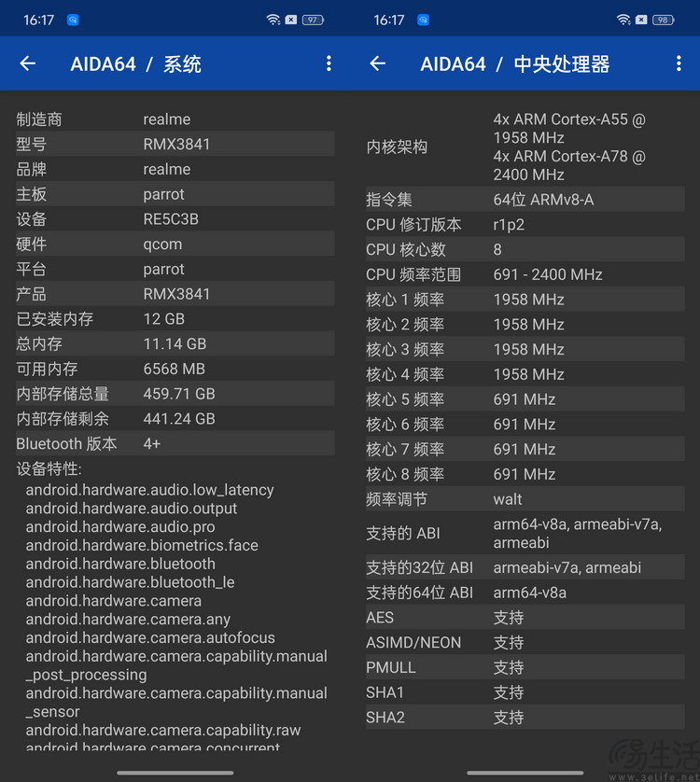The image size is (700, 782).
Task: Select the 总内存 11.14 GB row
Action: [x=175, y=343]
